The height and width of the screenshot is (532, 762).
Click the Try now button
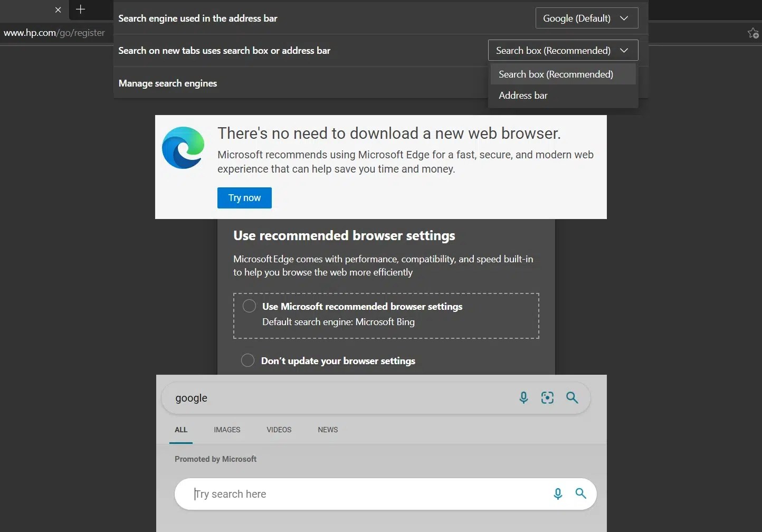pos(244,198)
